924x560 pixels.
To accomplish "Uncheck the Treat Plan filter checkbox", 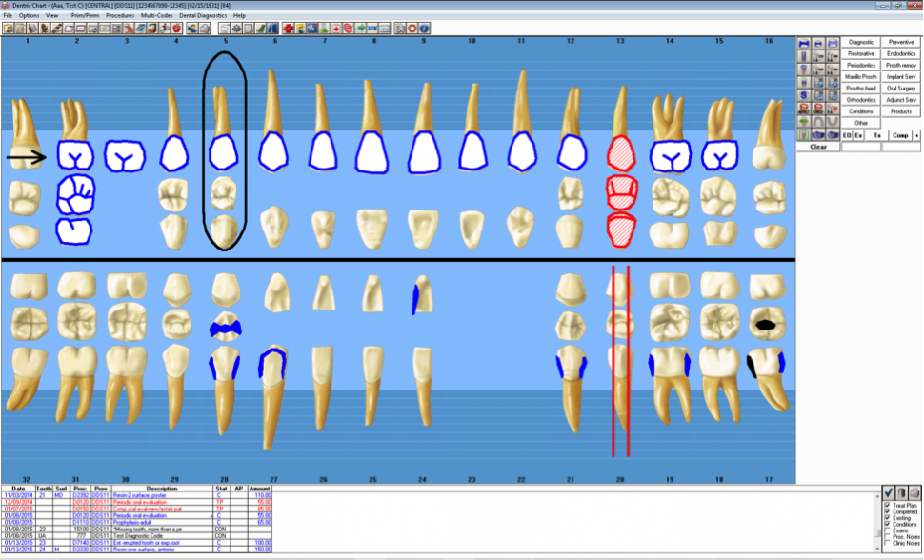I will pos(886,505).
